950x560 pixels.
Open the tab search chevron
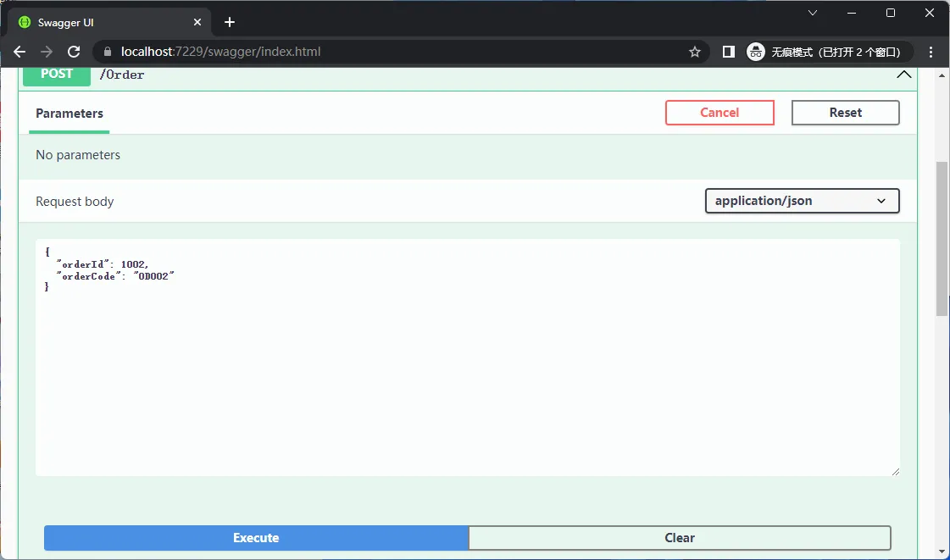click(812, 13)
